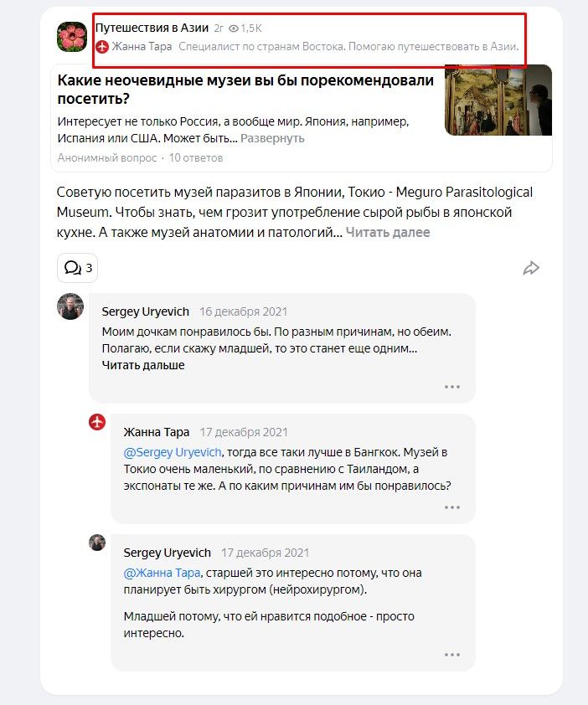Open the museum painting thumbnail
Image resolution: width=588 pixels, height=705 pixels.
[498, 100]
